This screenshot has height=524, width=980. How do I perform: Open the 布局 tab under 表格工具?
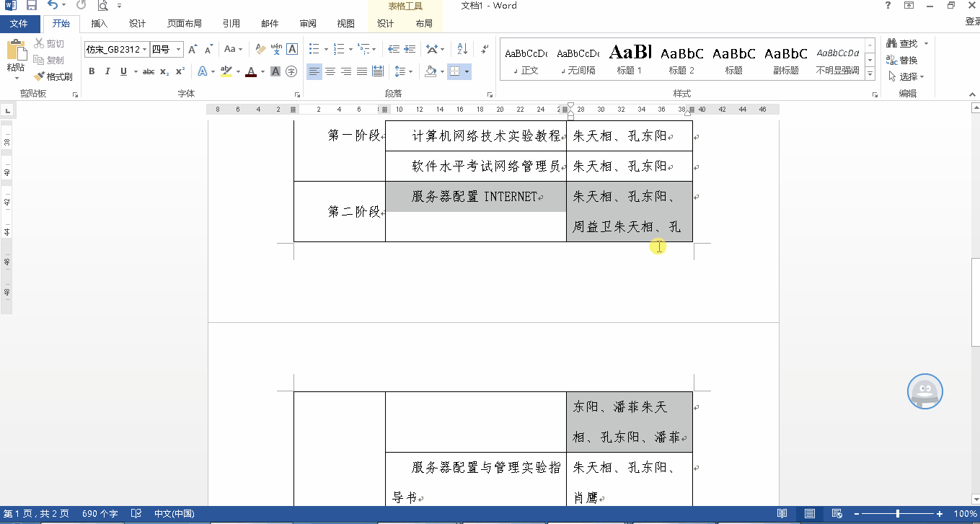click(x=424, y=23)
